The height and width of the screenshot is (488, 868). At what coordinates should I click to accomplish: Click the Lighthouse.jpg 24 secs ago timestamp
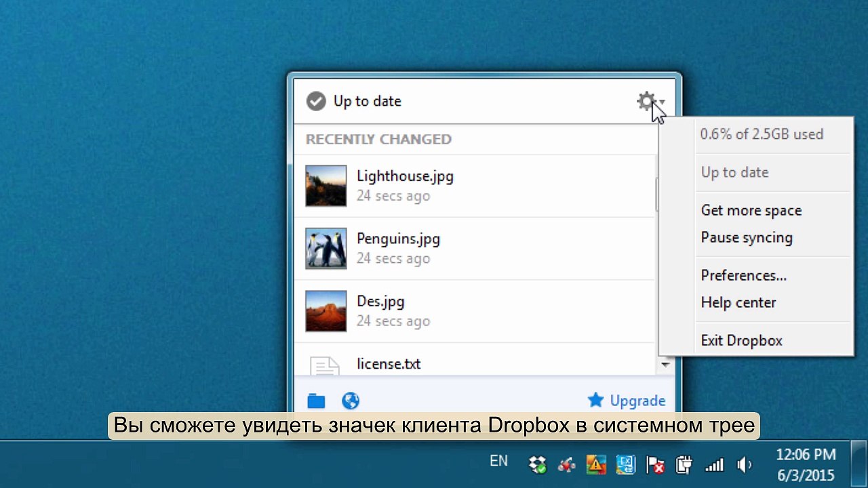[x=393, y=196]
